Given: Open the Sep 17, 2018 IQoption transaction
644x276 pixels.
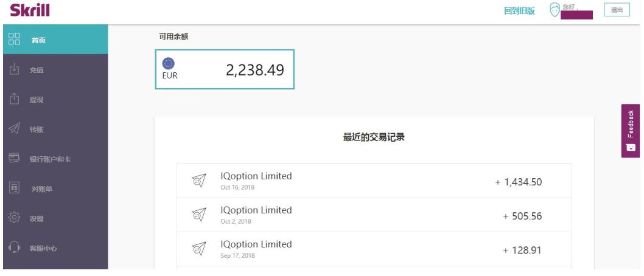Looking at the screenshot, I should click(374, 249).
